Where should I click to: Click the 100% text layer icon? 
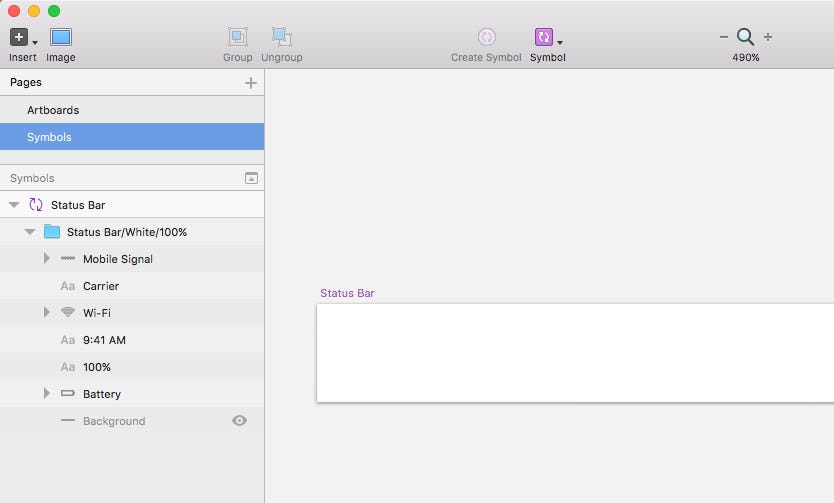tap(68, 367)
